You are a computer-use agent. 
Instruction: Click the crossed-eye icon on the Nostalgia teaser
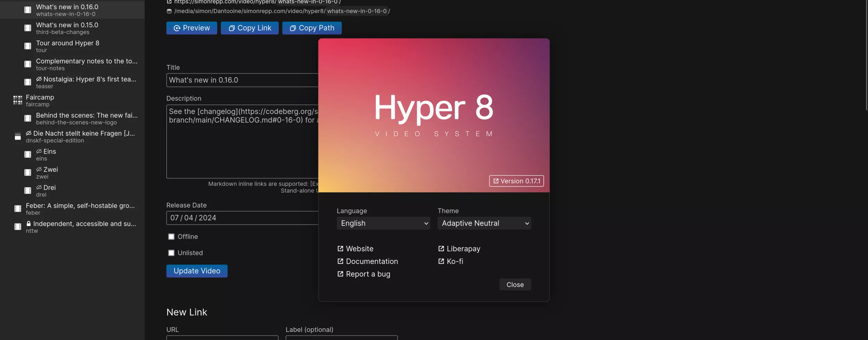39,78
